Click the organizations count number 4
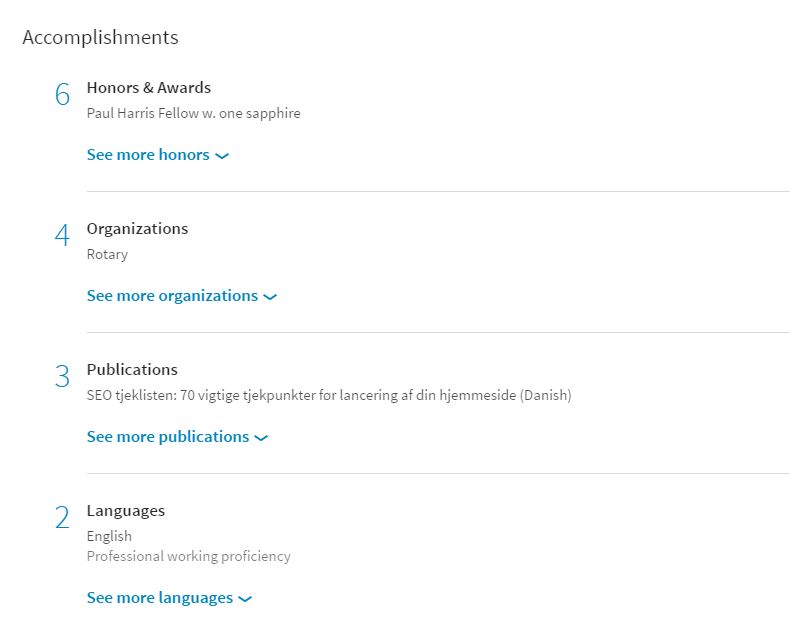 (63, 236)
